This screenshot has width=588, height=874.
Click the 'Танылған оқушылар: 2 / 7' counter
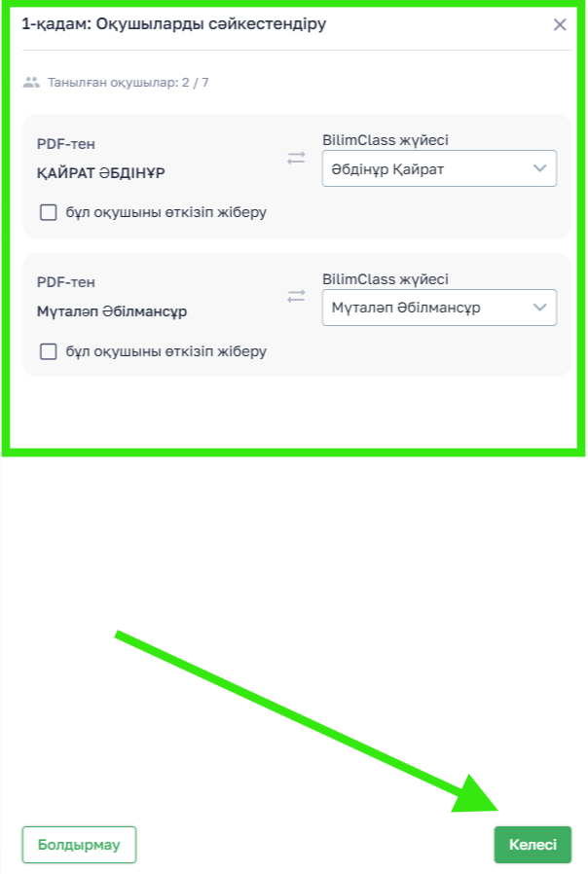pyautogui.click(x=129, y=83)
